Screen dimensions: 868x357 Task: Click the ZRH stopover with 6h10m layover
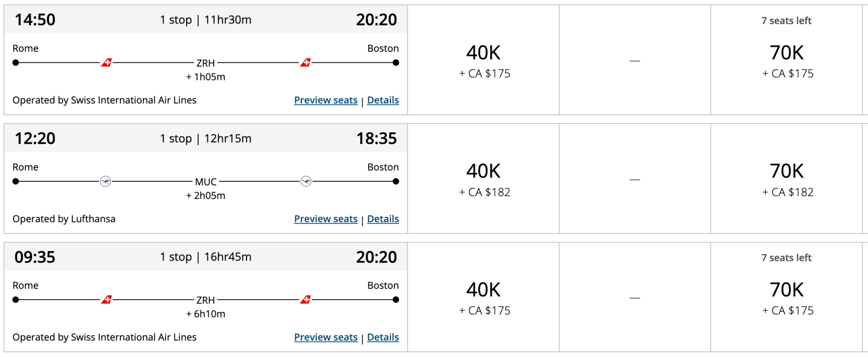206,300
